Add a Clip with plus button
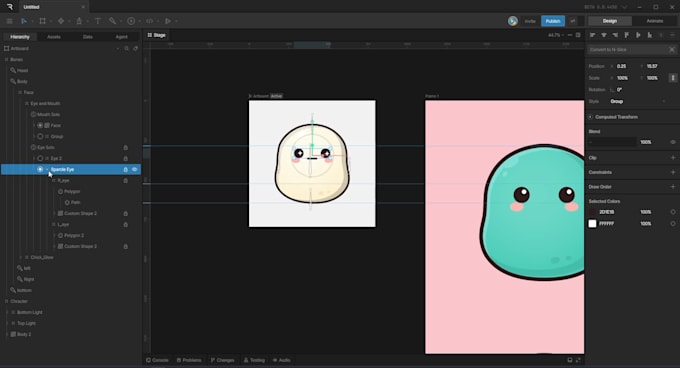This screenshot has height=368, width=680. click(x=673, y=158)
